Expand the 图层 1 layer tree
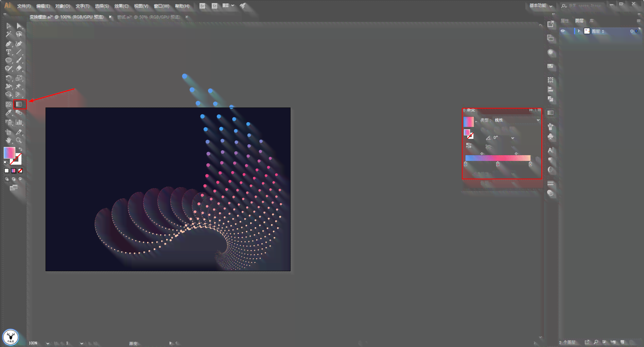Viewport: 644px width, 347px height. tap(579, 31)
